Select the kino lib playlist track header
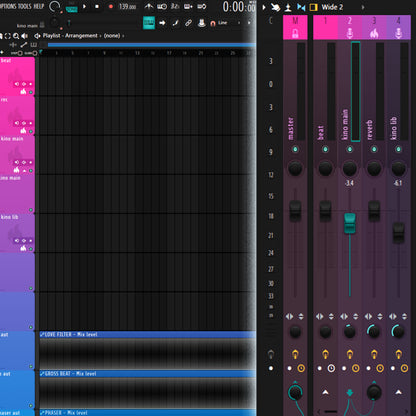Image resolution: width=416 pixels, height=416 pixels. 17,233
